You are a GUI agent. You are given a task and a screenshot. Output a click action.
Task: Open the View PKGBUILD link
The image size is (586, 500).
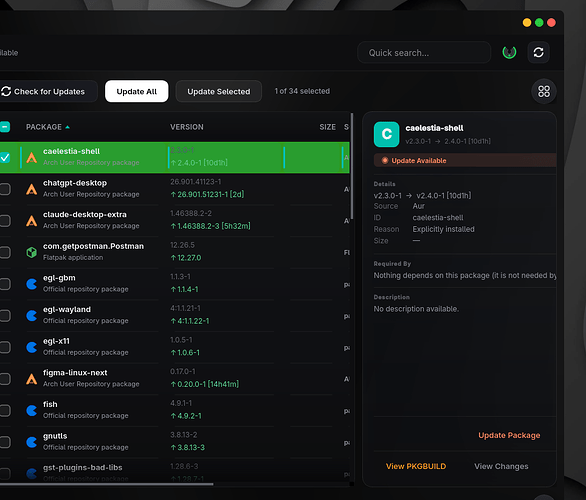click(416, 466)
